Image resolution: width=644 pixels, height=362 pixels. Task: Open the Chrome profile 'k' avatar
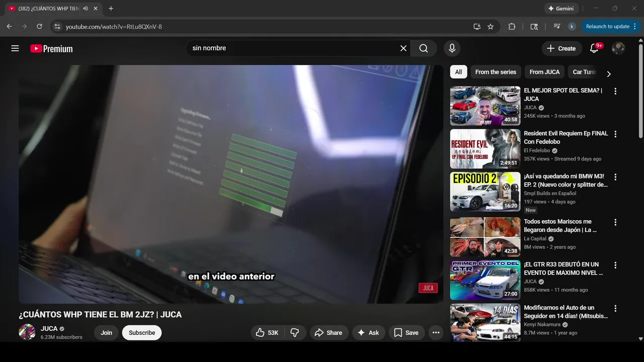click(572, 26)
